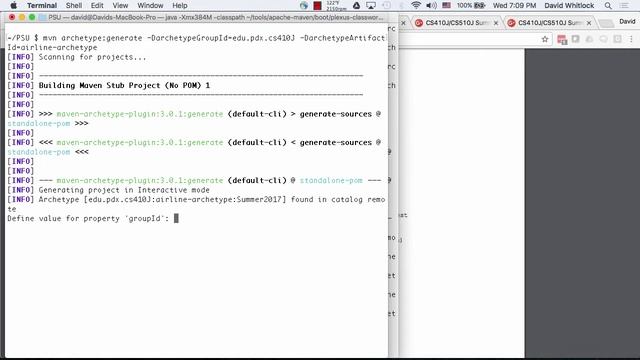Open the temperature and fan RPM monitor
This screenshot has width=640, height=360.
point(336,5)
